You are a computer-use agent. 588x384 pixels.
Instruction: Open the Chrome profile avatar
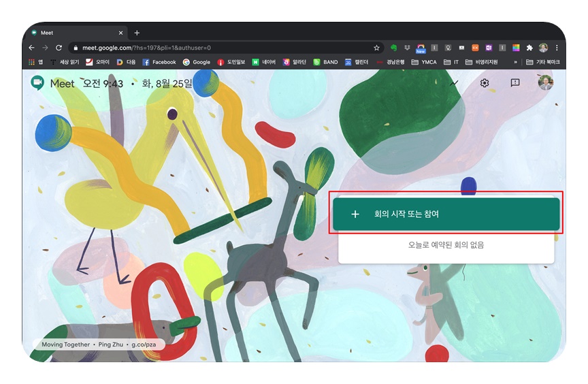543,48
